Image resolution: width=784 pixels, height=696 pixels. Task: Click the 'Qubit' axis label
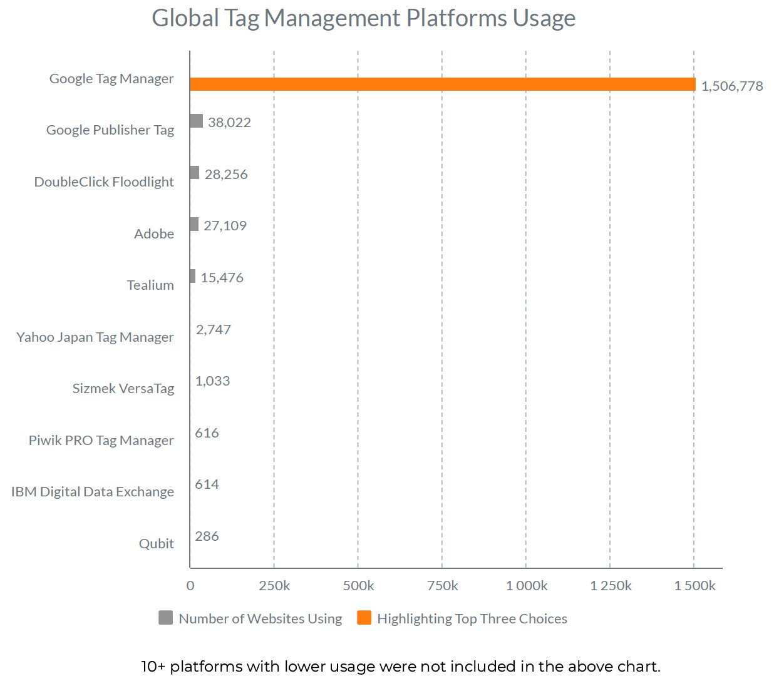[157, 544]
